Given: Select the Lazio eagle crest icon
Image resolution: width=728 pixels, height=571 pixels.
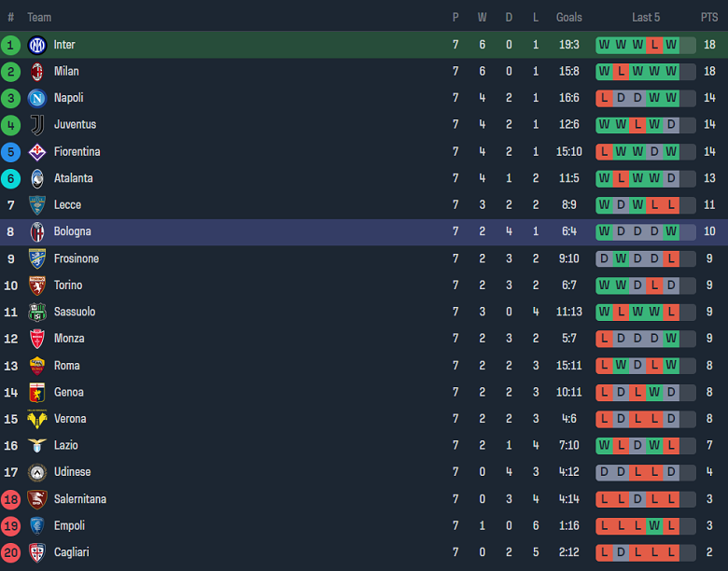Looking at the screenshot, I should [37, 446].
